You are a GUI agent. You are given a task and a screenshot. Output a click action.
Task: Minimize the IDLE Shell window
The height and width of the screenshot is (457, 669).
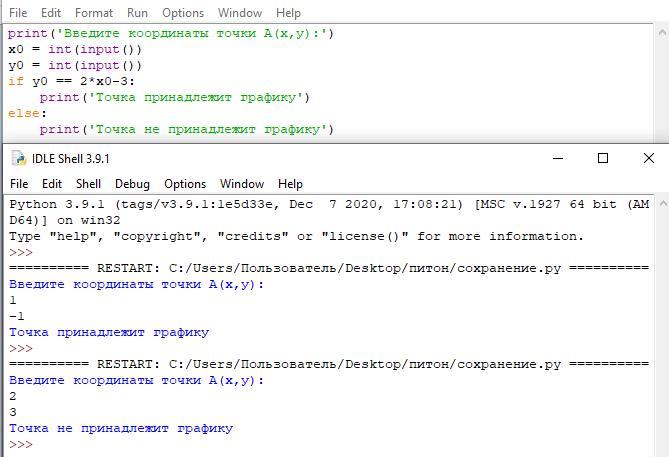pyautogui.click(x=555, y=158)
